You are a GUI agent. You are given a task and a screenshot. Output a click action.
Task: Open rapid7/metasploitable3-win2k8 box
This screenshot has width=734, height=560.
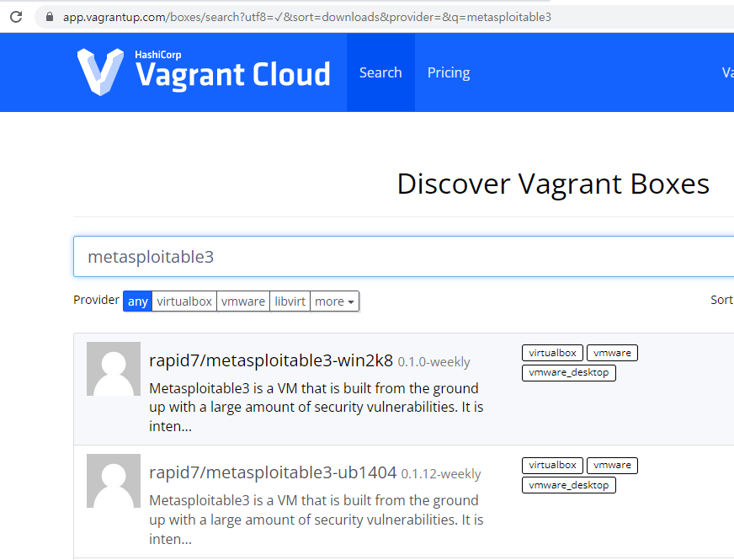(271, 360)
